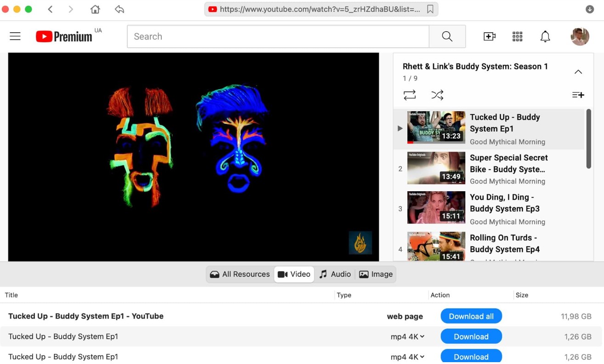Screen dimensions: 604x364
Task: Sort by Action column header
Action: click(440, 295)
